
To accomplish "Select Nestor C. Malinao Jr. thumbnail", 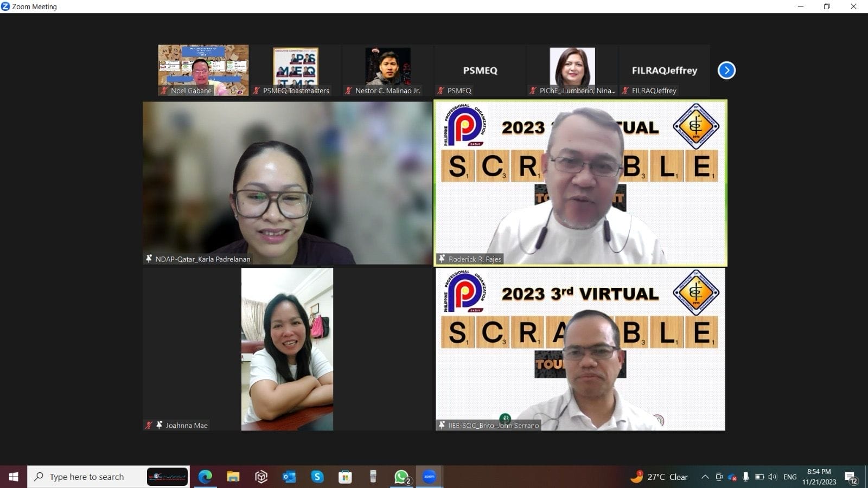I will tap(388, 70).
